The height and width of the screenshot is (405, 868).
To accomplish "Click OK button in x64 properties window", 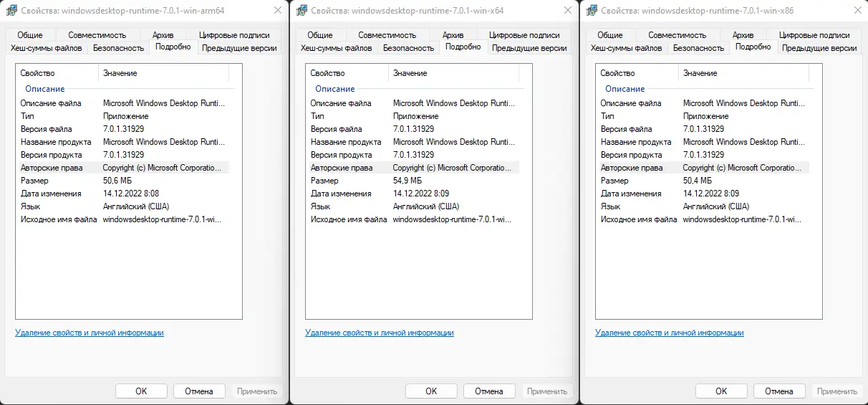I will [x=431, y=391].
